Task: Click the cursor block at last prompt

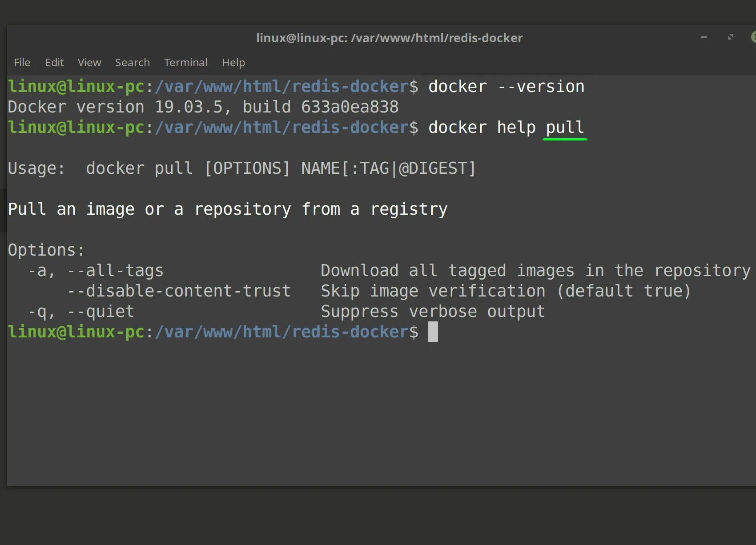Action: click(433, 332)
